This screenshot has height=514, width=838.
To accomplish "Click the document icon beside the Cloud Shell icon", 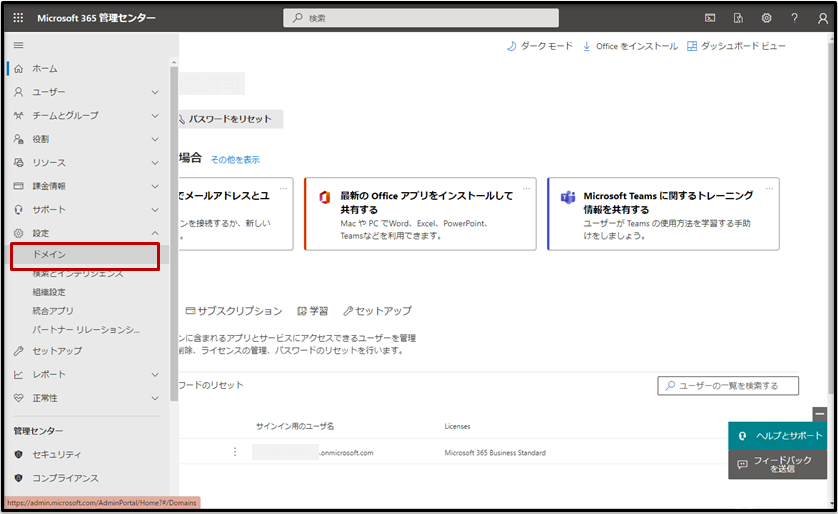I will pos(738,18).
